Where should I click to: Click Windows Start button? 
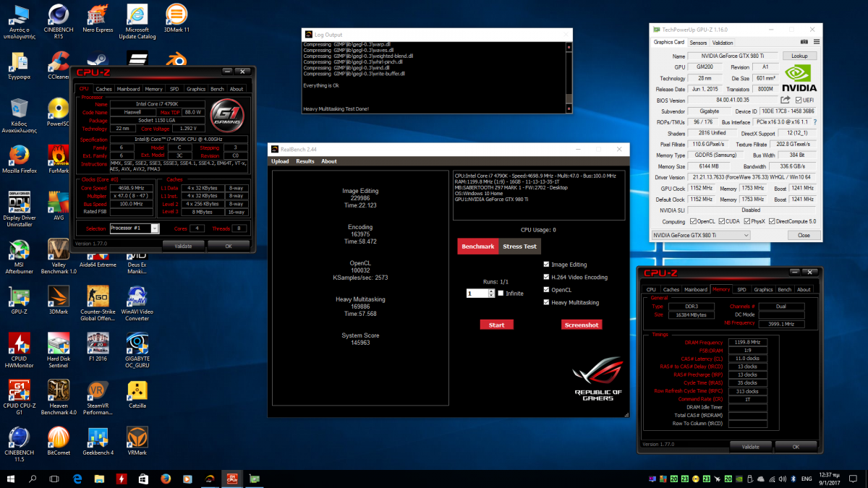pos(11,479)
